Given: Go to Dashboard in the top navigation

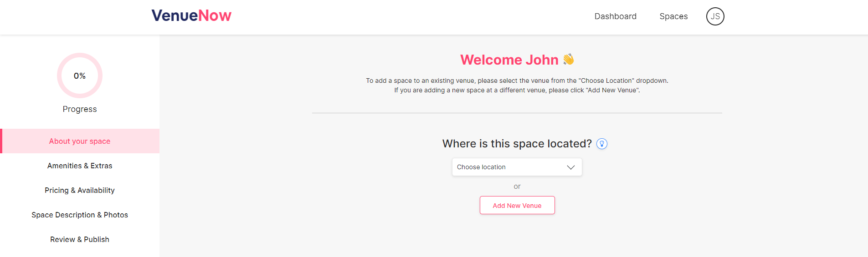Looking at the screenshot, I should coord(615,16).
